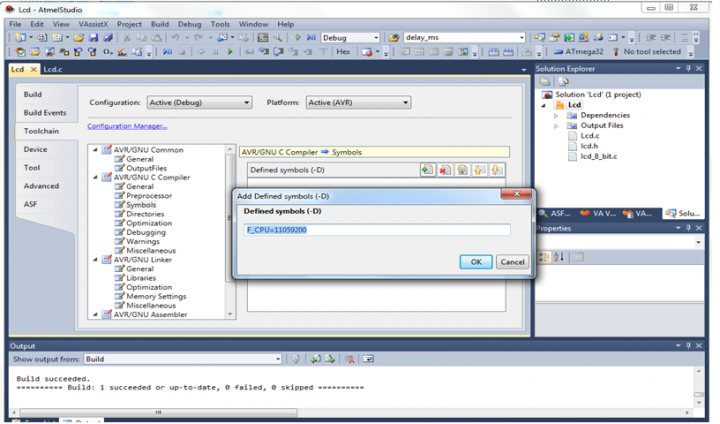
Task: Click the Output panel horizontal scrollbar
Action: pyautogui.click(x=158, y=413)
